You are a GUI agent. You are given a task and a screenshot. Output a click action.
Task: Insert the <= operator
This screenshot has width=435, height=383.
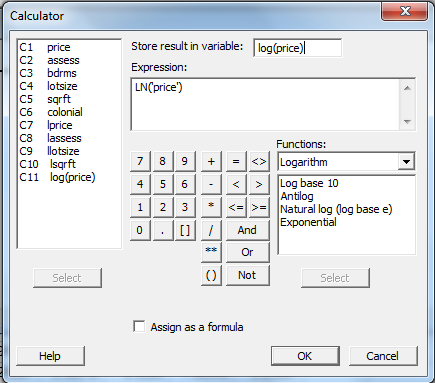click(236, 207)
